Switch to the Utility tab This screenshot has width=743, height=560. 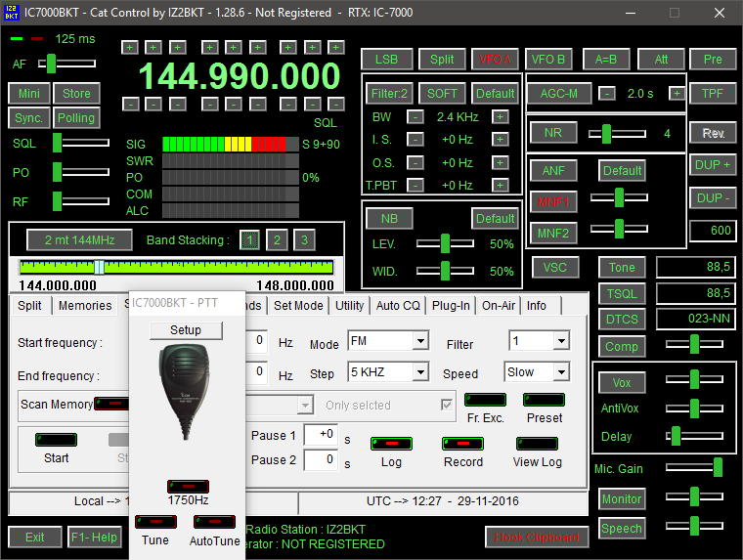pos(350,306)
